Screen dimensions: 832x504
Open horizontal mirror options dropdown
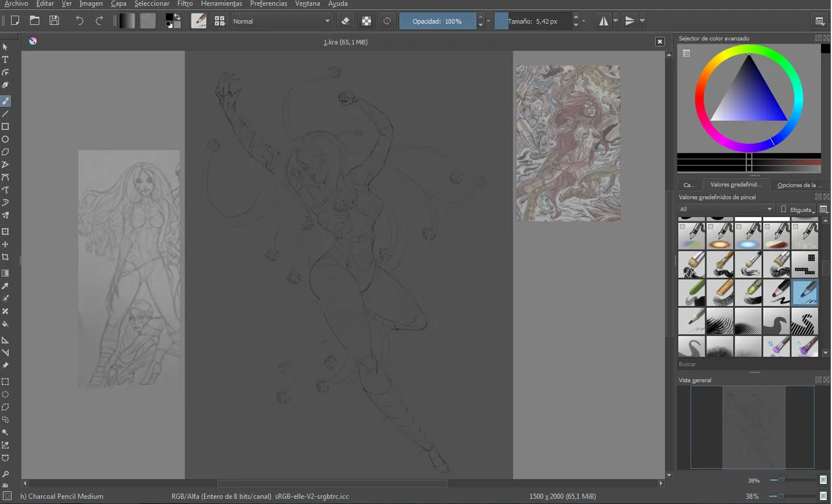point(616,21)
